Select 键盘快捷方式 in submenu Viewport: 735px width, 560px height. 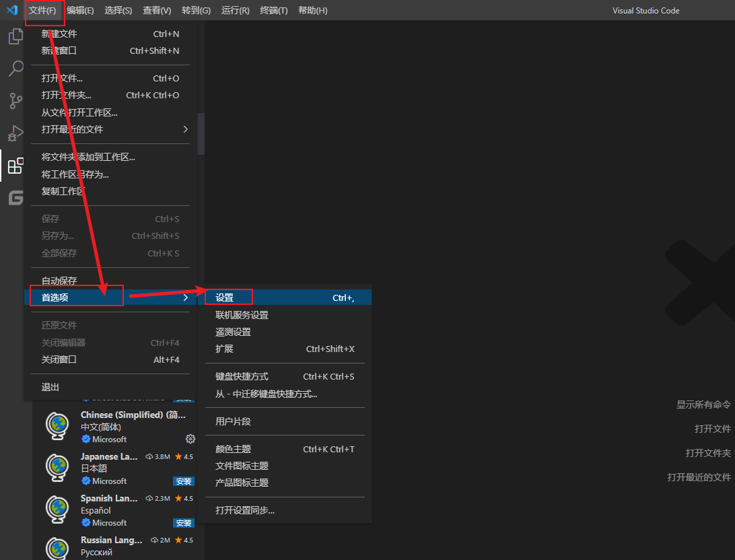pos(285,376)
